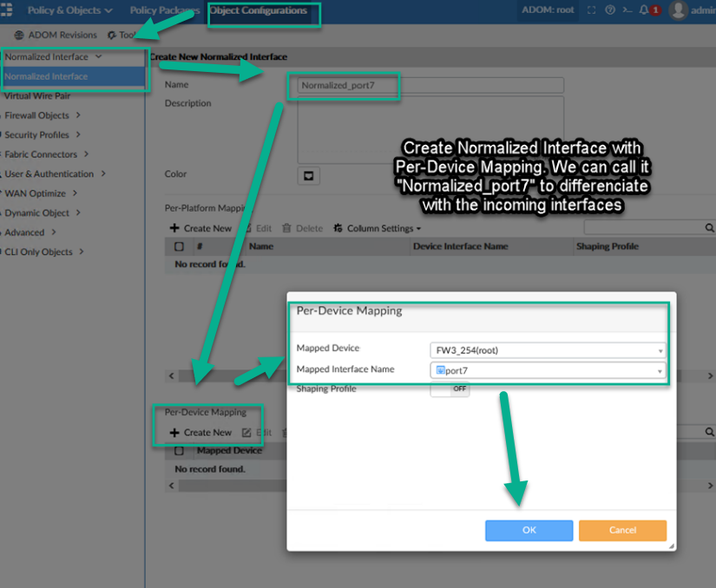
Task: Check the Per-Platform table select-all checkbox
Action: pos(180,246)
